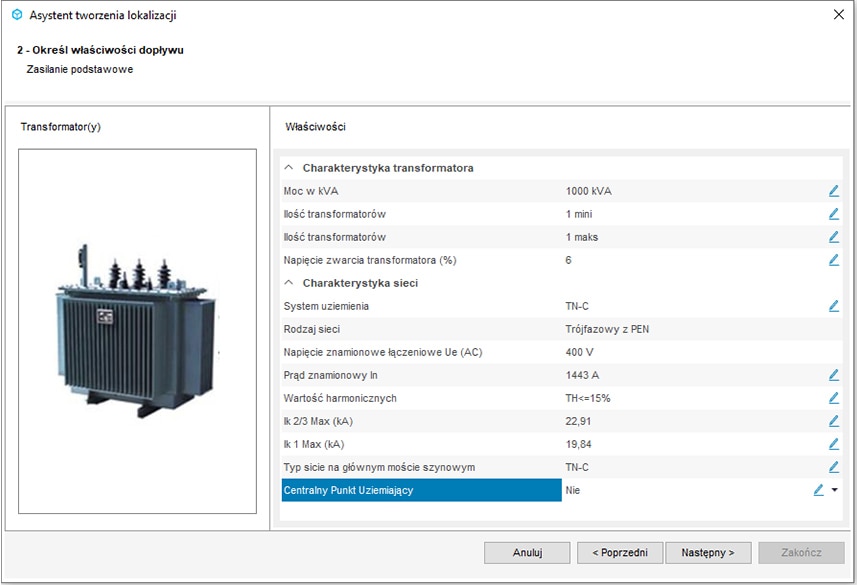Click edit pencil for 1 mini transformers
This screenshot has height=585, width=858.
[x=833, y=214]
